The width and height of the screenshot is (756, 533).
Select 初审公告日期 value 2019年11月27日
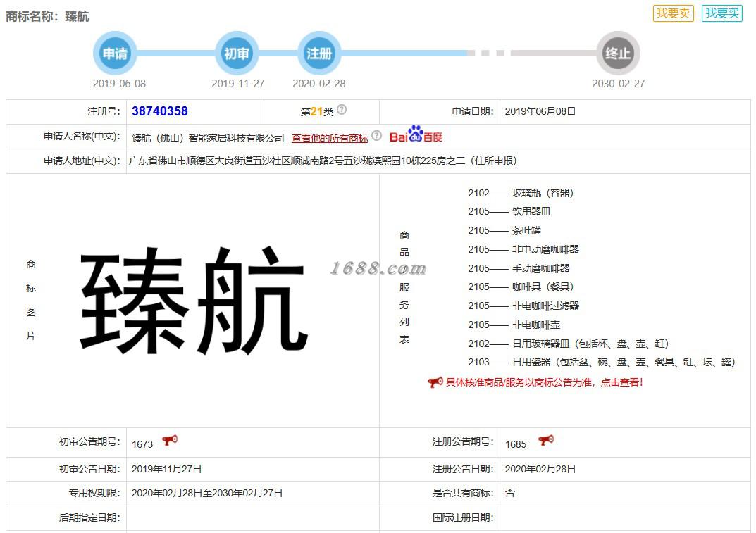pyautogui.click(x=166, y=470)
